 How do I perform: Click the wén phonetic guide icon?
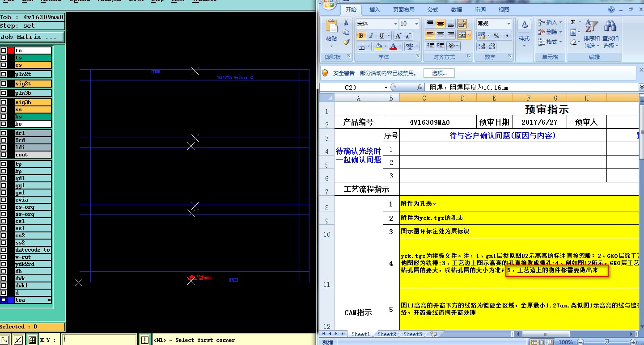[x=410, y=46]
